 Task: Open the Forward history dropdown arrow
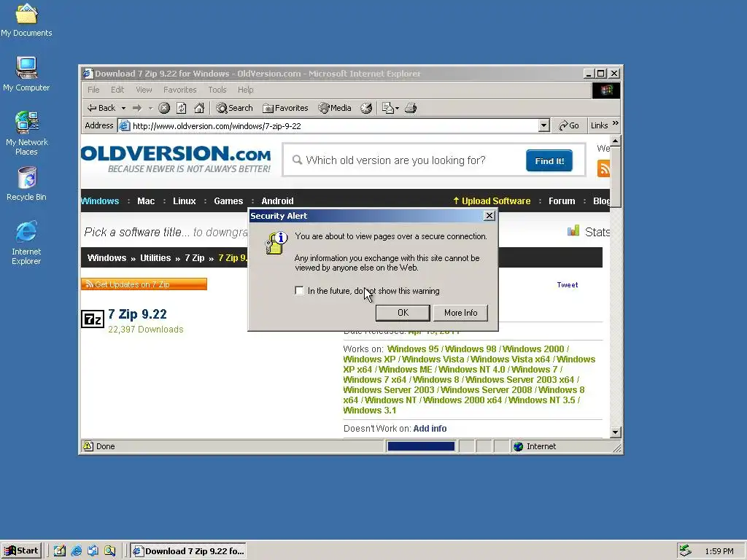tap(150, 108)
